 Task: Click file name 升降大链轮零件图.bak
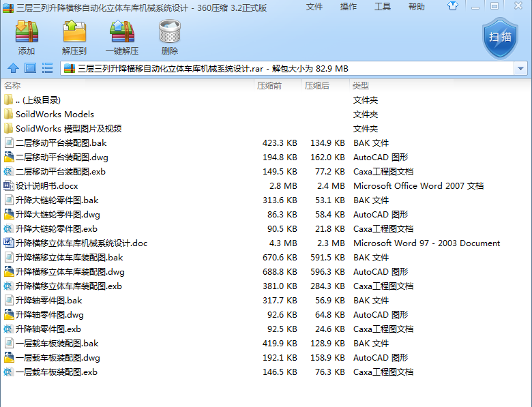tap(57, 200)
